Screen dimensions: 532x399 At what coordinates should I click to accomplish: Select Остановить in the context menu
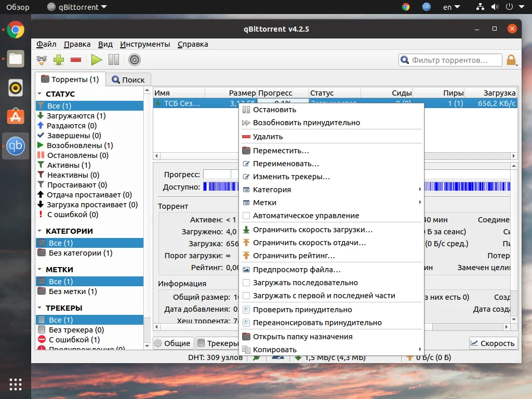(x=274, y=110)
